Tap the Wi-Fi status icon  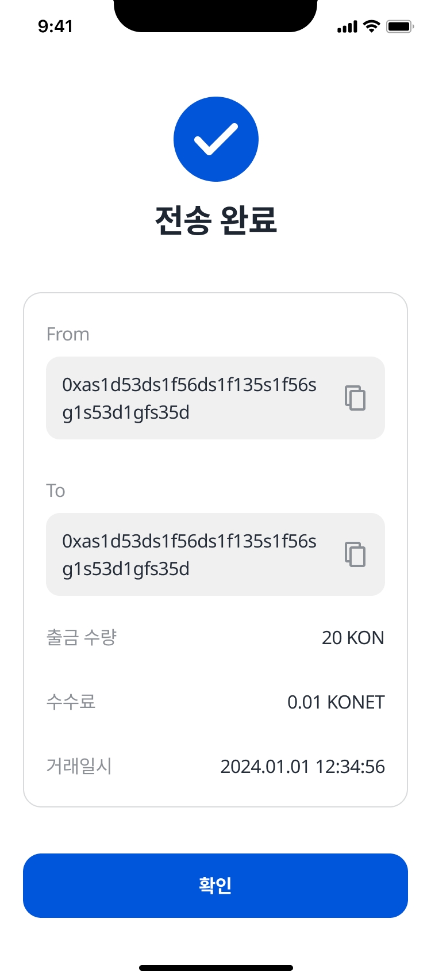[372, 26]
